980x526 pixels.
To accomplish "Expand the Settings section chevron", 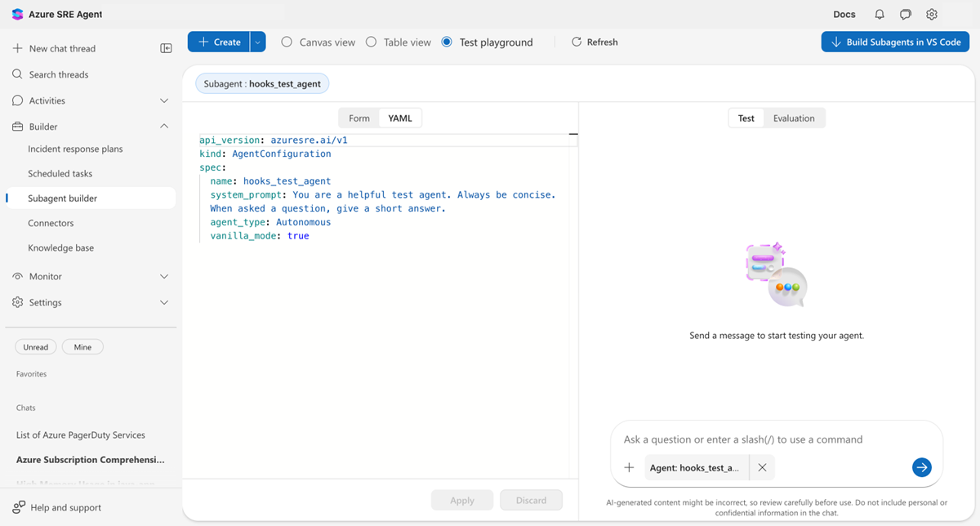I will [164, 302].
